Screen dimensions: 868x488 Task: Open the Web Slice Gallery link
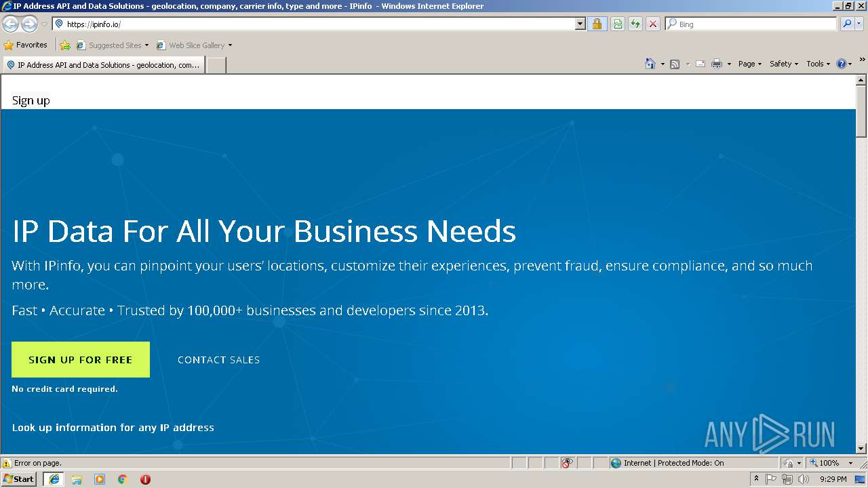pos(194,45)
